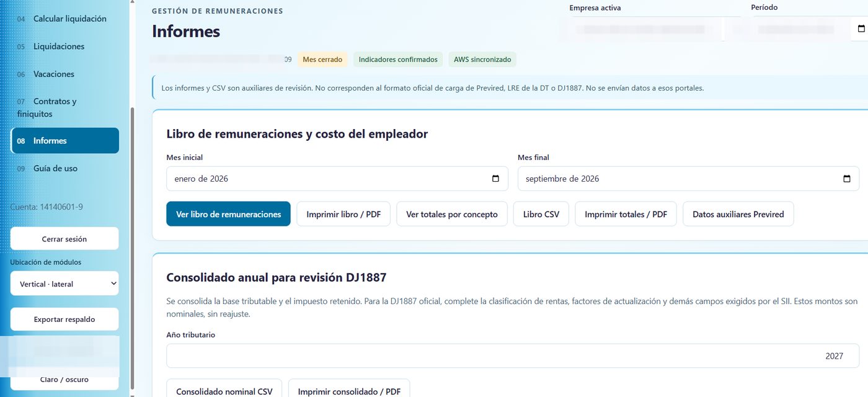Open Calcular liquidación module
868x397 pixels.
(x=64, y=19)
